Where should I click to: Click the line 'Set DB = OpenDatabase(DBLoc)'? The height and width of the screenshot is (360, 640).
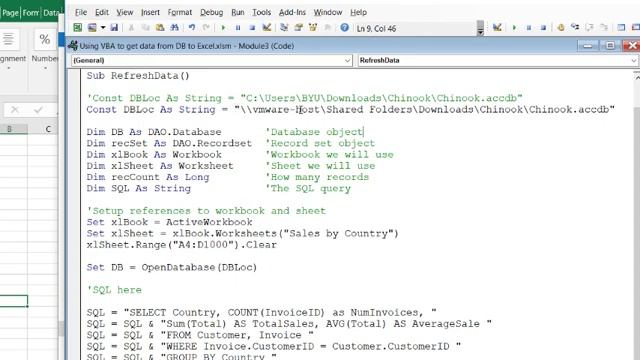tap(172, 267)
